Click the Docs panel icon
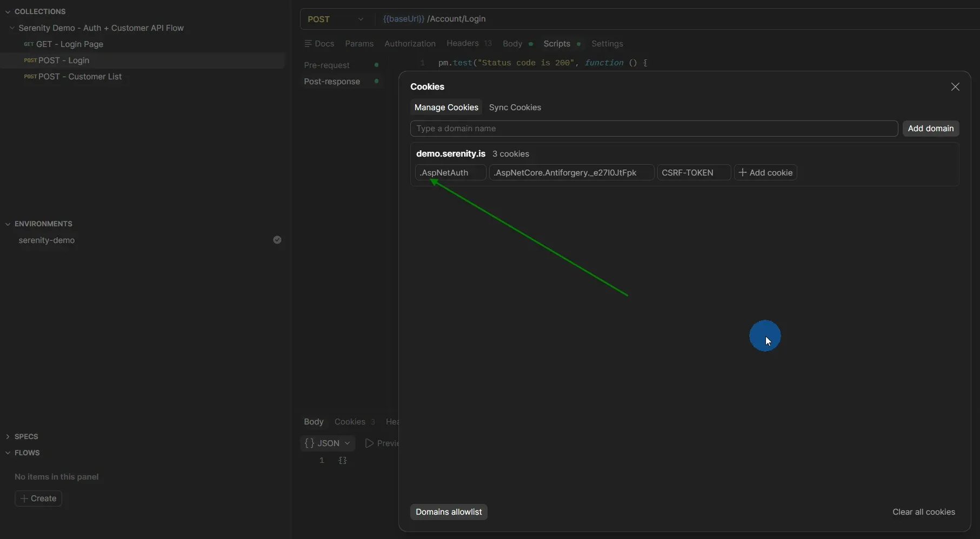Viewport: 980px width, 539px height. pos(309,43)
